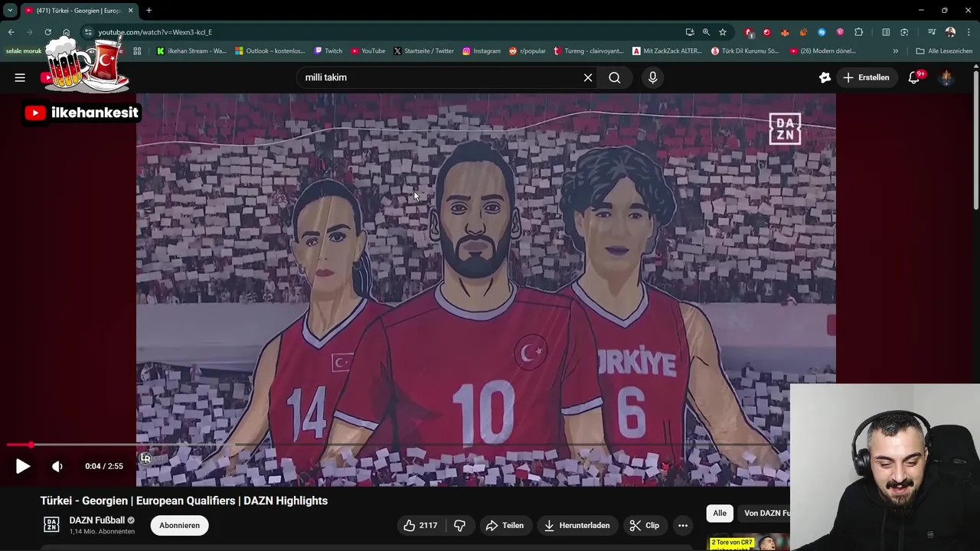This screenshot has width=980, height=551.
Task: Open a new browser tab
Action: pyautogui.click(x=149, y=11)
